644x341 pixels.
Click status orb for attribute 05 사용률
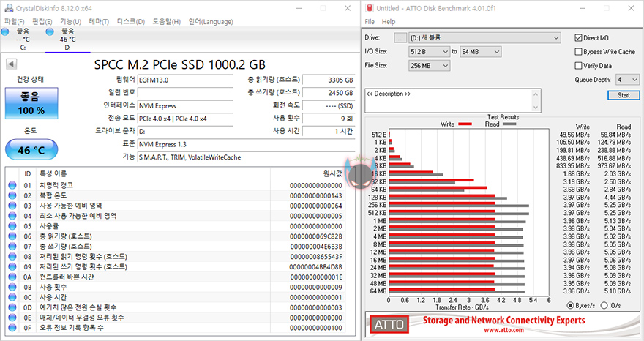12,226
